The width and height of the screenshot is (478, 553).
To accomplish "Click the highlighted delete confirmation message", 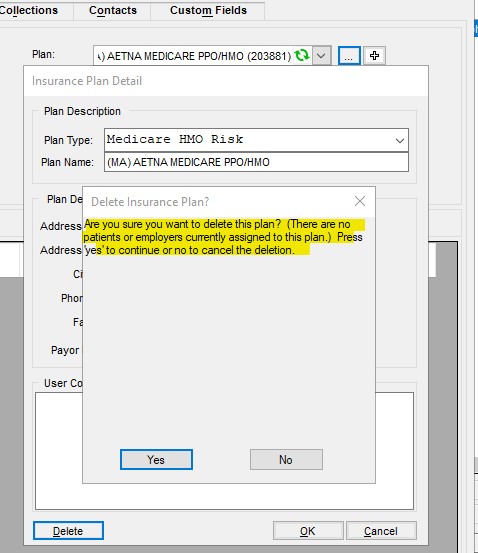I will [223, 237].
